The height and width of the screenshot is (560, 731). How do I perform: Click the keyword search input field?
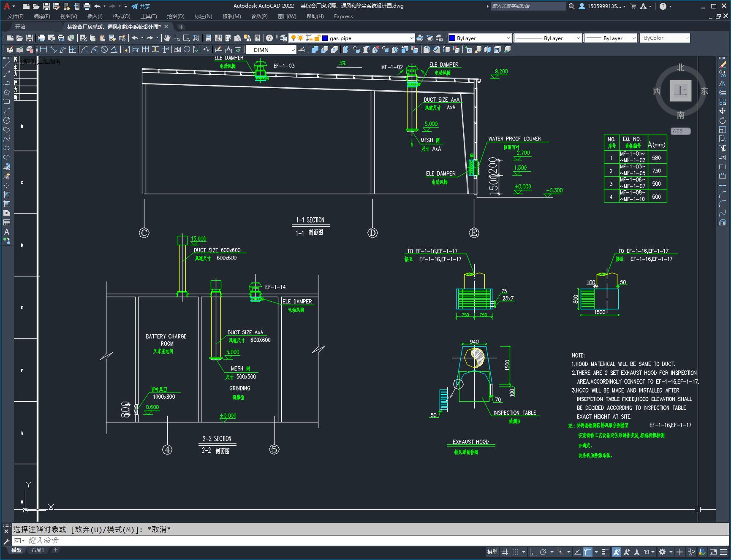(x=528, y=6)
